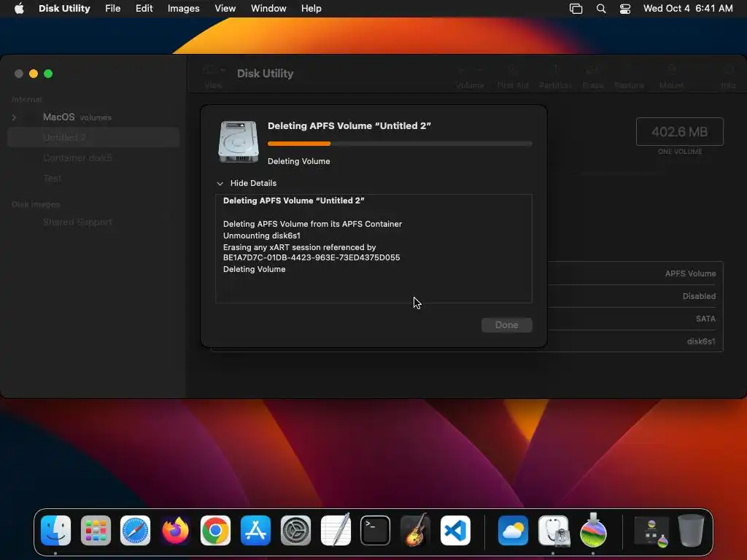The height and width of the screenshot is (560, 747).
Task: Open the Trash from the Dock
Action: pos(691,530)
